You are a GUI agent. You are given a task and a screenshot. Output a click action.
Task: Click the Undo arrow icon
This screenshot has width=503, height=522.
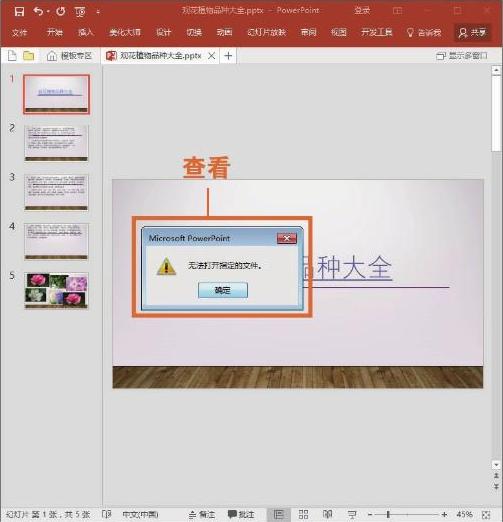(x=38, y=11)
